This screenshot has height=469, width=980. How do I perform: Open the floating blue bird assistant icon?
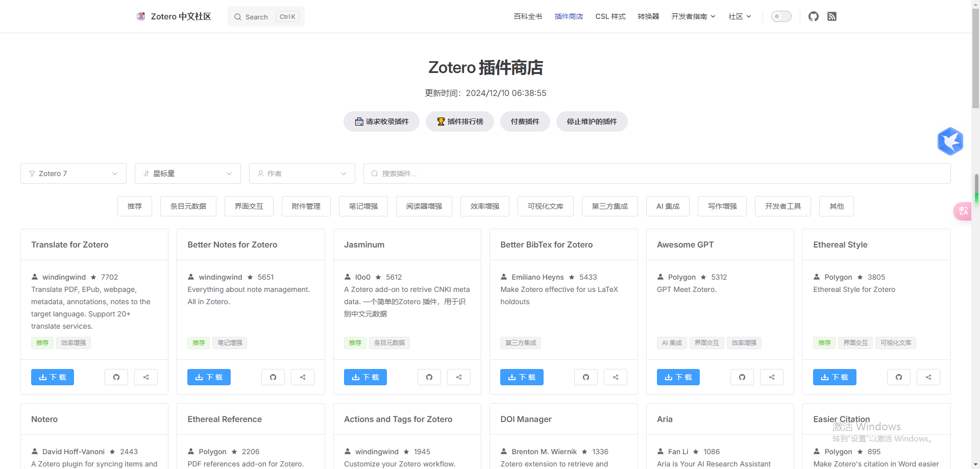tap(950, 141)
